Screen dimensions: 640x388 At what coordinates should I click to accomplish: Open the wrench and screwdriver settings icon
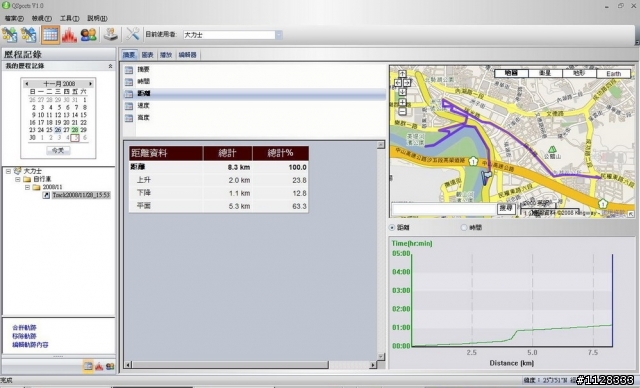[x=132, y=34]
